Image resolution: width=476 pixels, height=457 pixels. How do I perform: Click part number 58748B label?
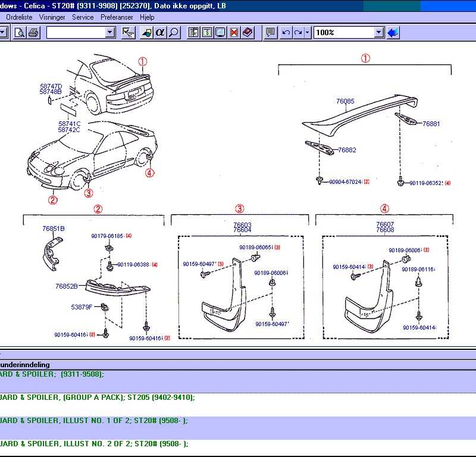(51, 92)
